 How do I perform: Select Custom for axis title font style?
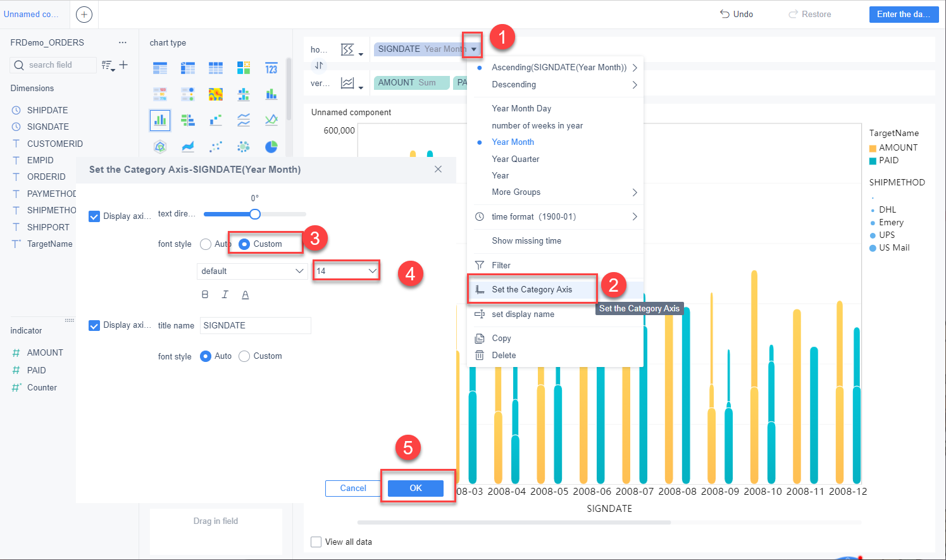pyautogui.click(x=244, y=356)
